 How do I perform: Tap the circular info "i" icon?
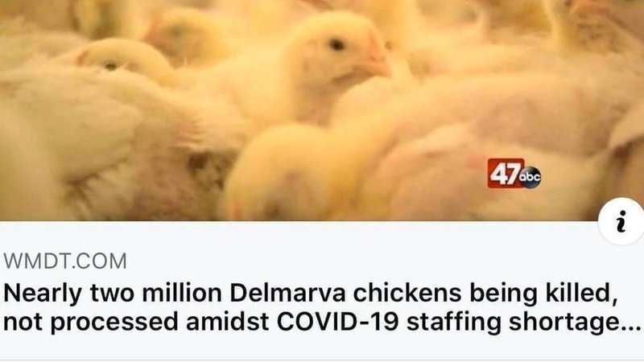click(x=622, y=222)
